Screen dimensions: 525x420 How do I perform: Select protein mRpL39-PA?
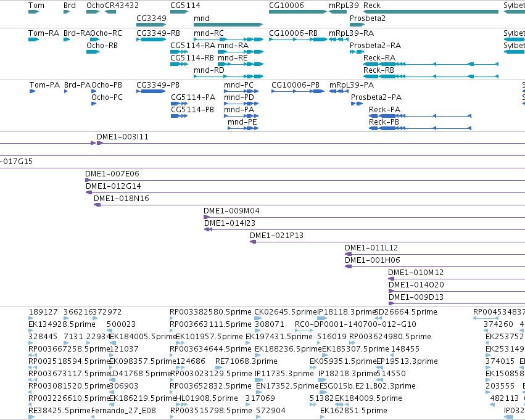(339, 91)
